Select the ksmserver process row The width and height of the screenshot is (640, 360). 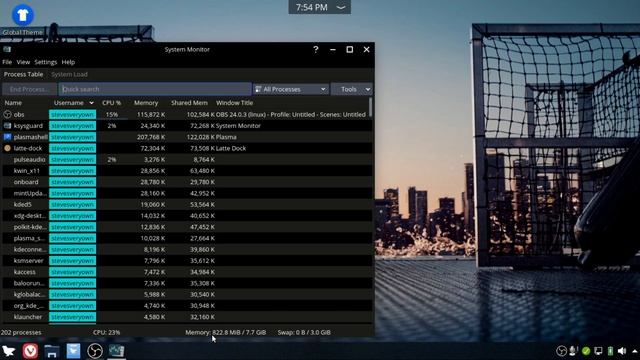tap(187, 260)
